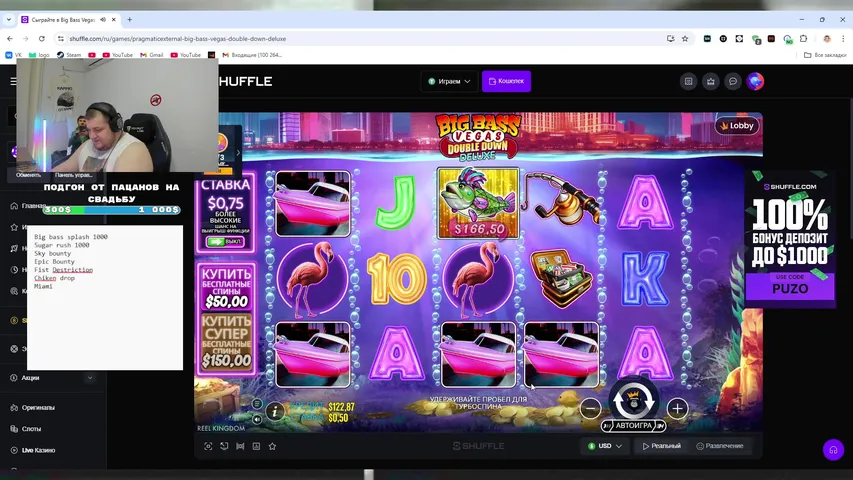The width and height of the screenshot is (853, 480).
Task: Open live support headset button
Action: click(x=833, y=450)
